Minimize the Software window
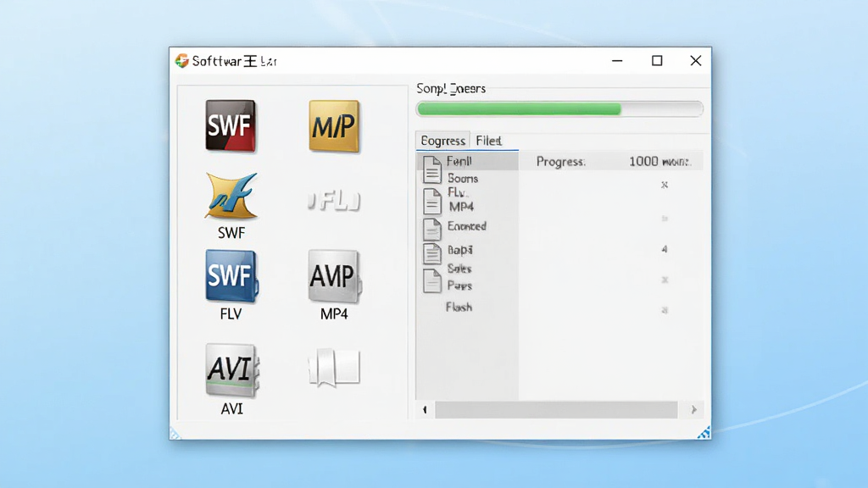 point(617,61)
